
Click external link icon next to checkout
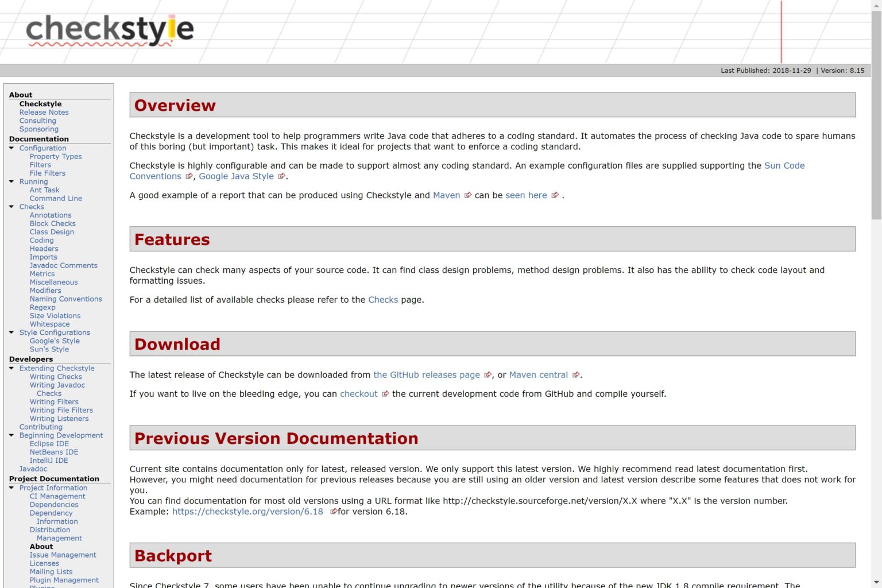[385, 394]
